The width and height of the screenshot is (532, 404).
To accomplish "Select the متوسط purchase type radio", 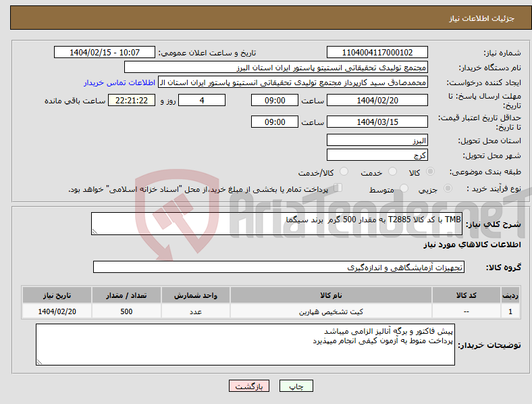I will pyautogui.click(x=404, y=188).
